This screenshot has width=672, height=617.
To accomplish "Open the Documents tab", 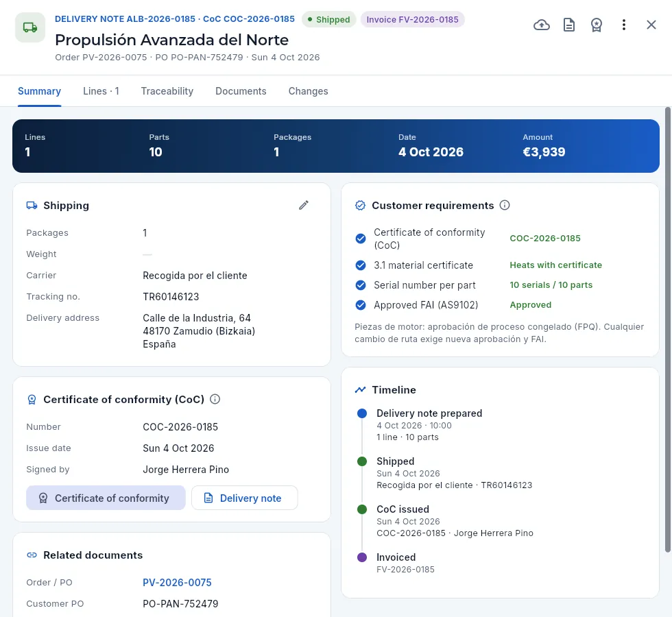I will 241,91.
